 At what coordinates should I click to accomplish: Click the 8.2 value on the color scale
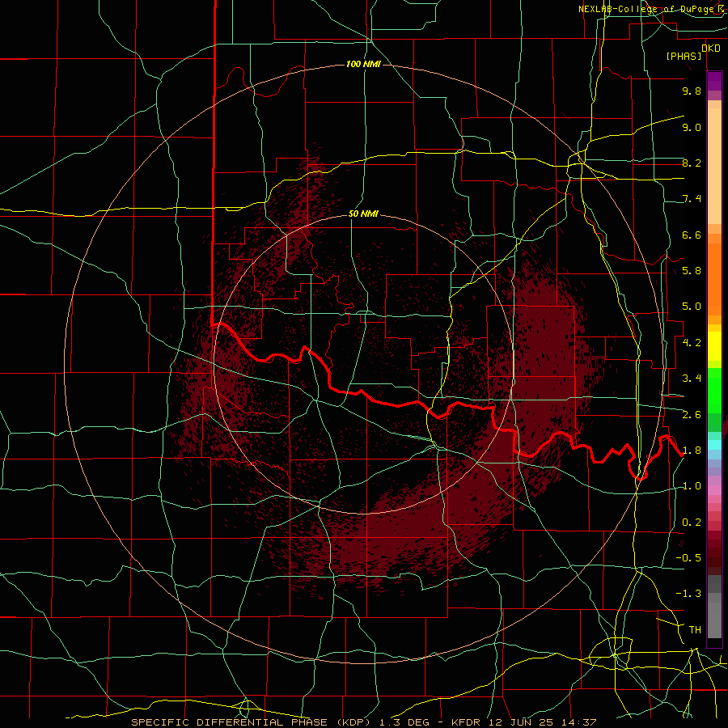(692, 163)
